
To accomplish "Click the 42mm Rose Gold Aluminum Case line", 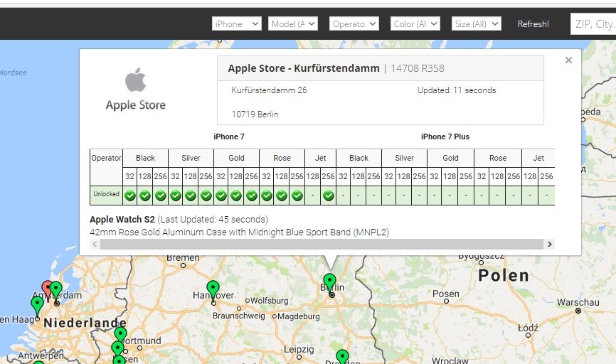I will 239,232.
